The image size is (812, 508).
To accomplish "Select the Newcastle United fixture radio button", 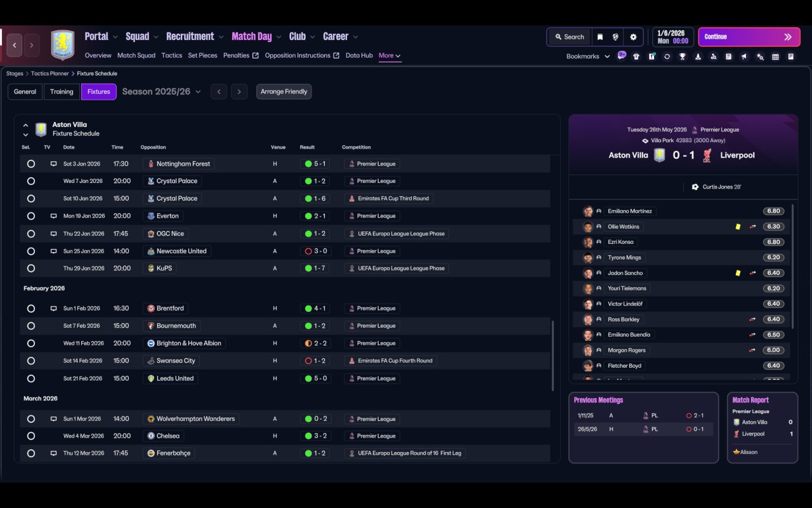I will (x=30, y=251).
